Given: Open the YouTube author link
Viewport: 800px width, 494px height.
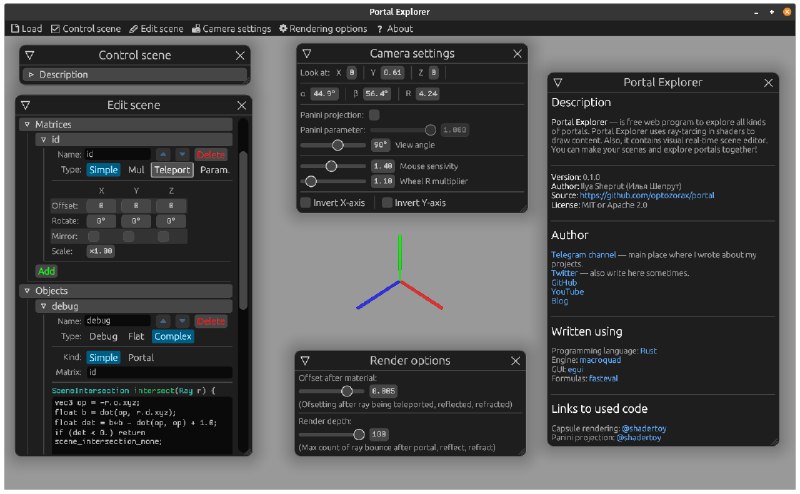Looking at the screenshot, I should tap(567, 292).
